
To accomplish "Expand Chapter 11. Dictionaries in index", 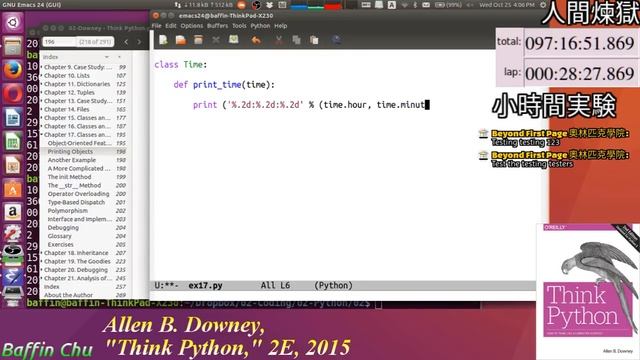I will pos(42,84).
